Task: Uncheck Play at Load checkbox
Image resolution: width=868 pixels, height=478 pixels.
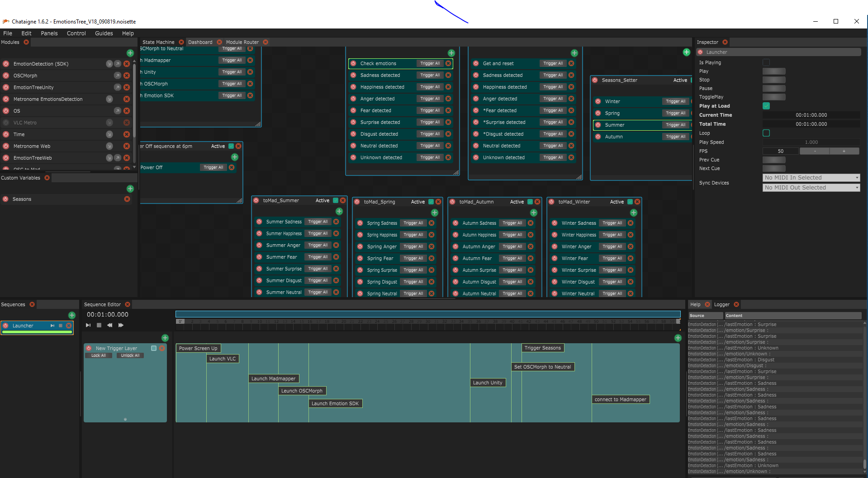Action: (x=766, y=106)
